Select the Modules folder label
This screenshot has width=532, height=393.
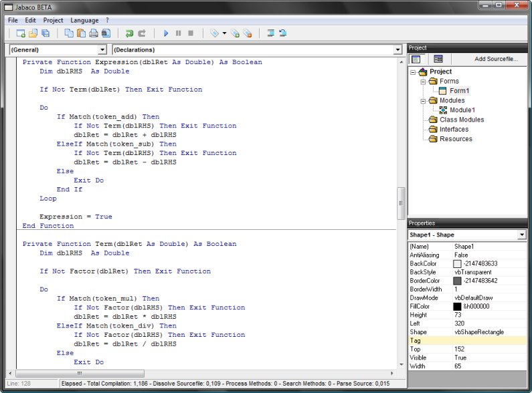tap(452, 101)
